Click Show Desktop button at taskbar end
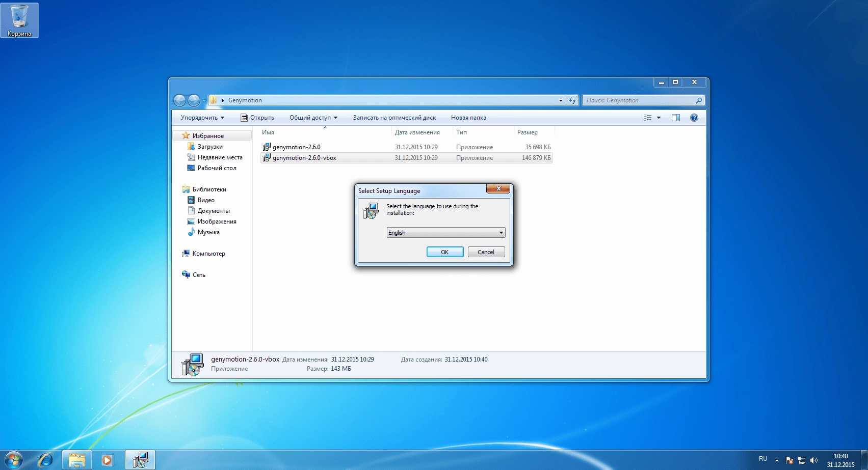This screenshot has width=868, height=470. [864, 460]
